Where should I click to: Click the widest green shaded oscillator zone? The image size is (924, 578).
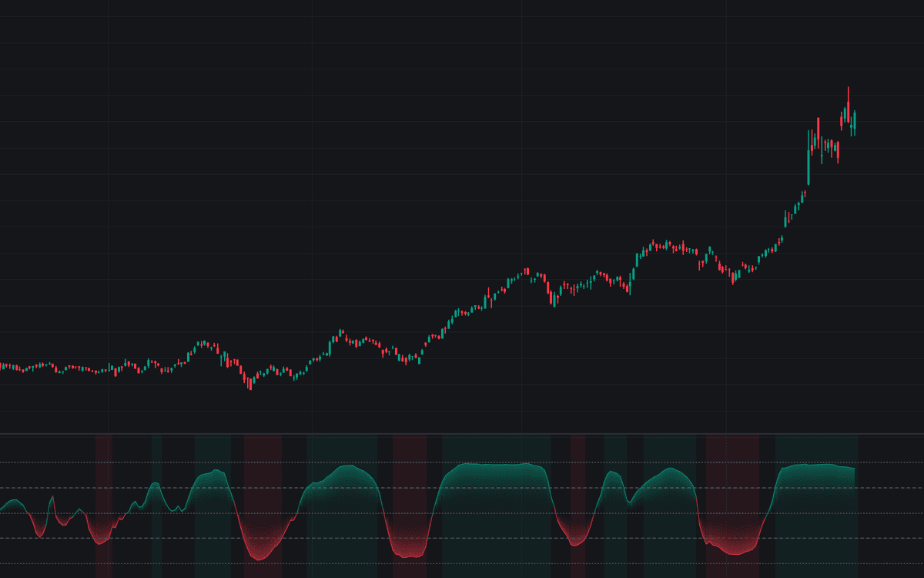[x=497, y=506]
